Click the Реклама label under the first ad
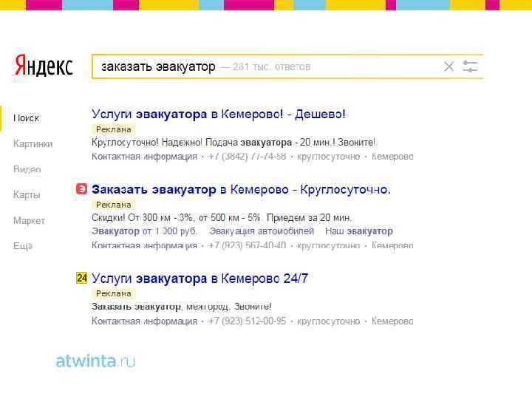Viewport: 532px width, 399px height. [114, 129]
